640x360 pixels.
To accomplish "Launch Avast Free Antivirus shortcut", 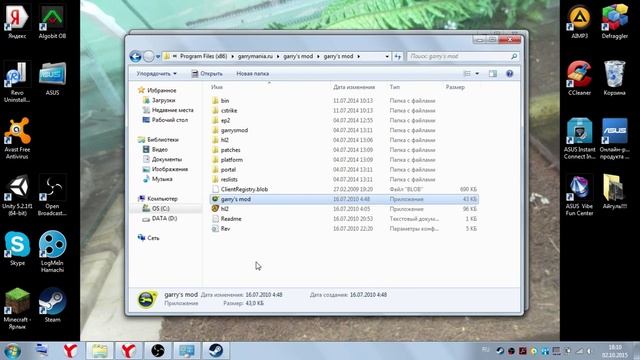I will (x=17, y=138).
